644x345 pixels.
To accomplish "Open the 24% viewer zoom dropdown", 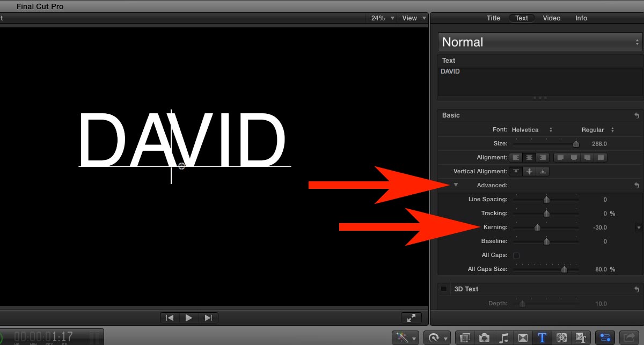I will 382,18.
